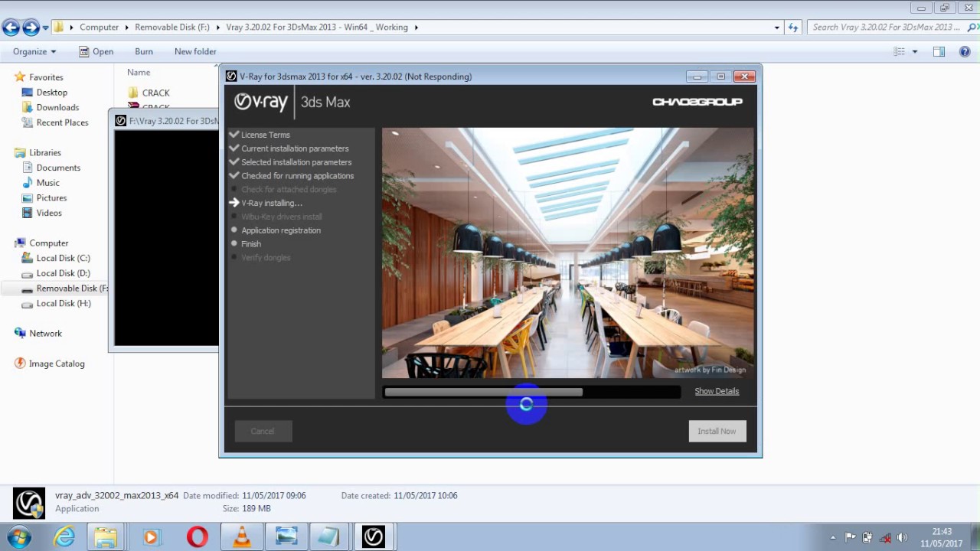
Task: Select the Application registration step
Action: tap(280, 230)
